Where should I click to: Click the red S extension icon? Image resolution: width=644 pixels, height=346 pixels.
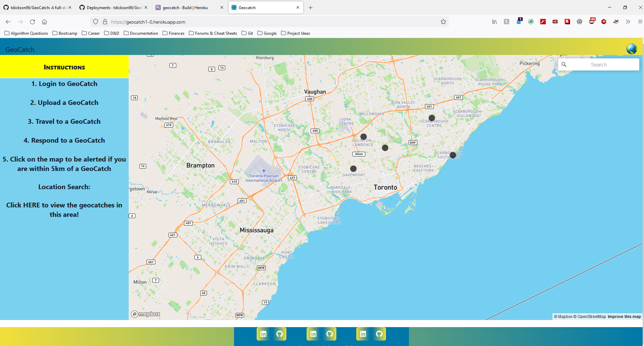[x=567, y=22]
